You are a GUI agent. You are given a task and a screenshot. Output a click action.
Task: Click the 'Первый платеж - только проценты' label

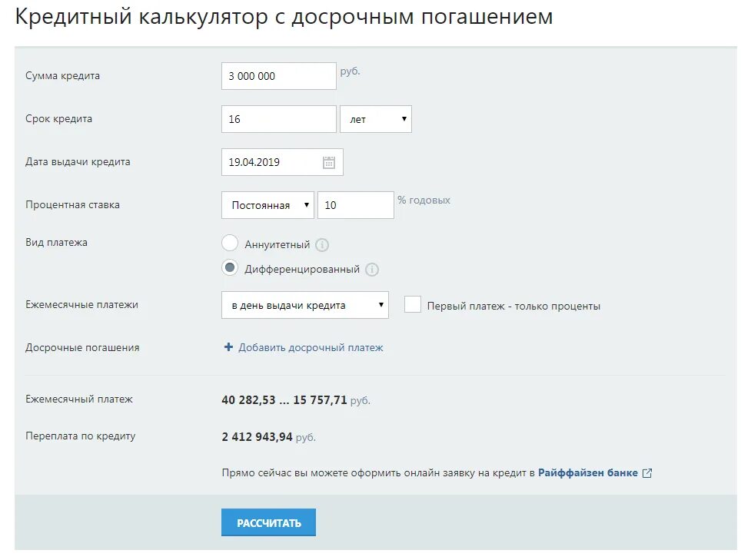(513, 306)
